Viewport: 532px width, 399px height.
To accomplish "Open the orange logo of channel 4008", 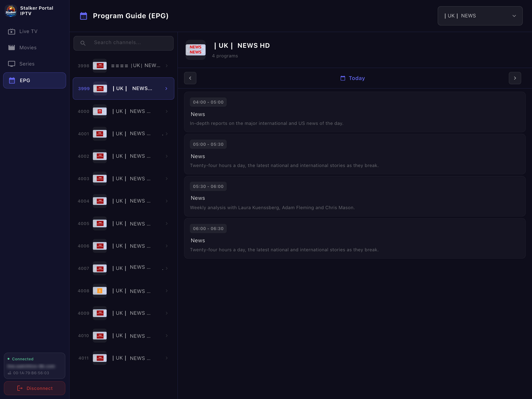I will pos(100,291).
